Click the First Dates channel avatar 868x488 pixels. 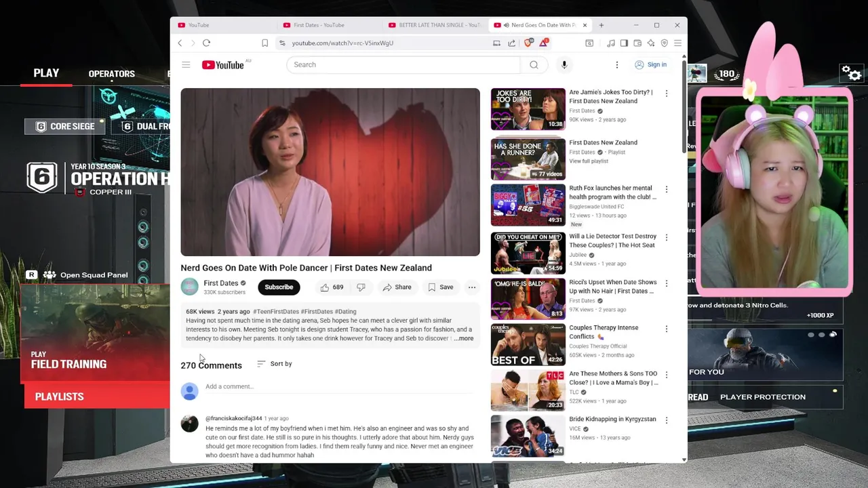pos(190,287)
